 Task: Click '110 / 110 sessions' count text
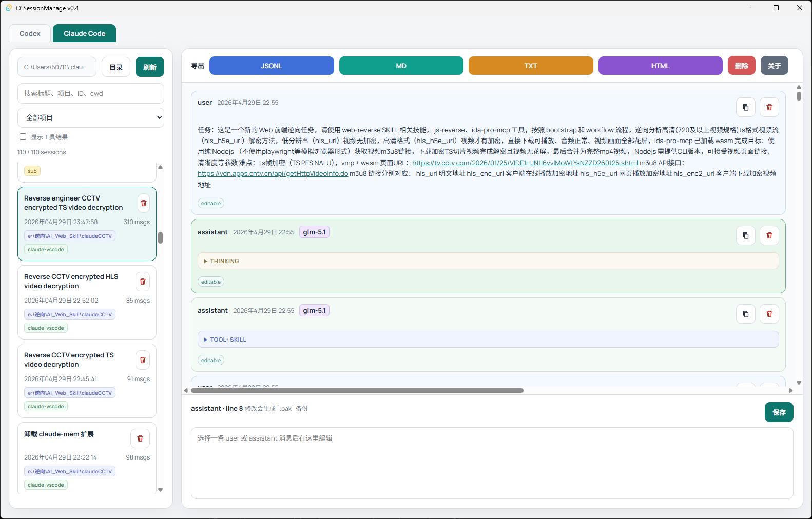point(42,152)
